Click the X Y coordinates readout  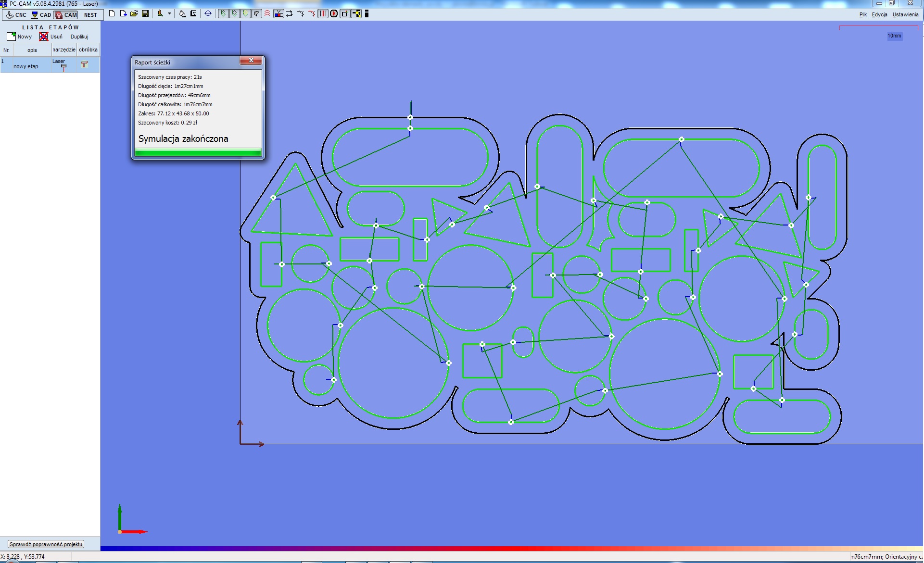click(23, 557)
